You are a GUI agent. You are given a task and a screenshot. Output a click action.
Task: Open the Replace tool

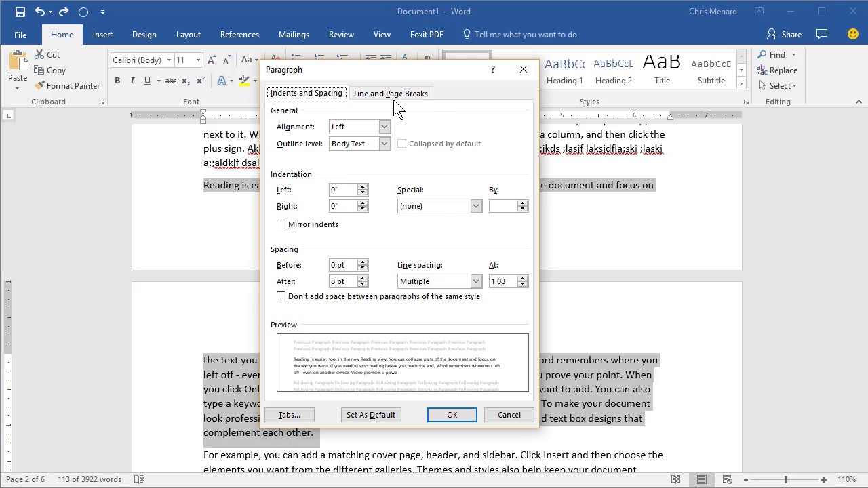778,70
